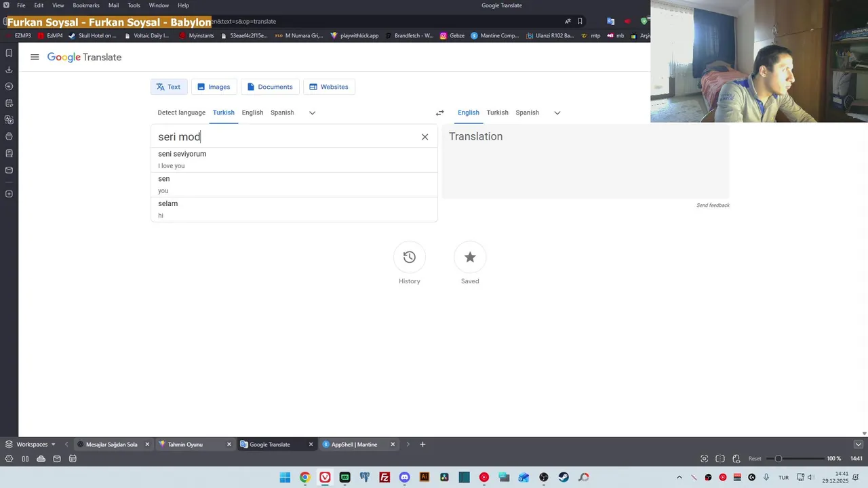
Task: Bookmark this page from the address bar
Action: tap(580, 21)
